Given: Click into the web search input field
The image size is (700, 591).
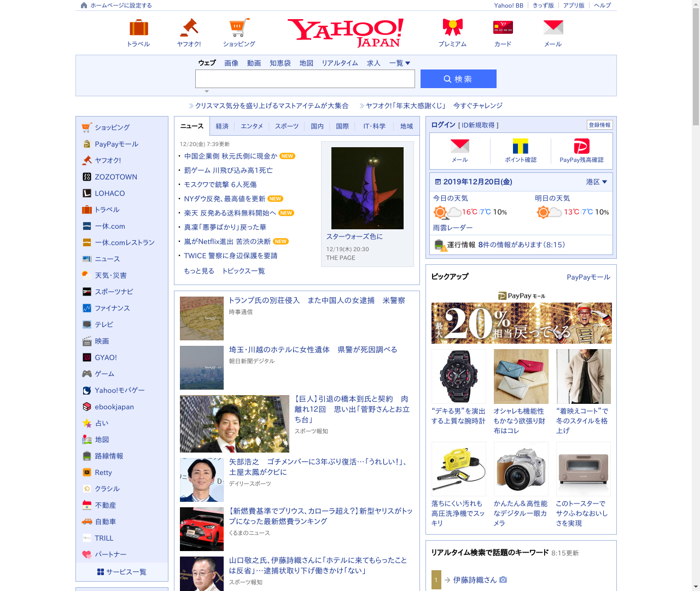Looking at the screenshot, I should pyautogui.click(x=305, y=79).
